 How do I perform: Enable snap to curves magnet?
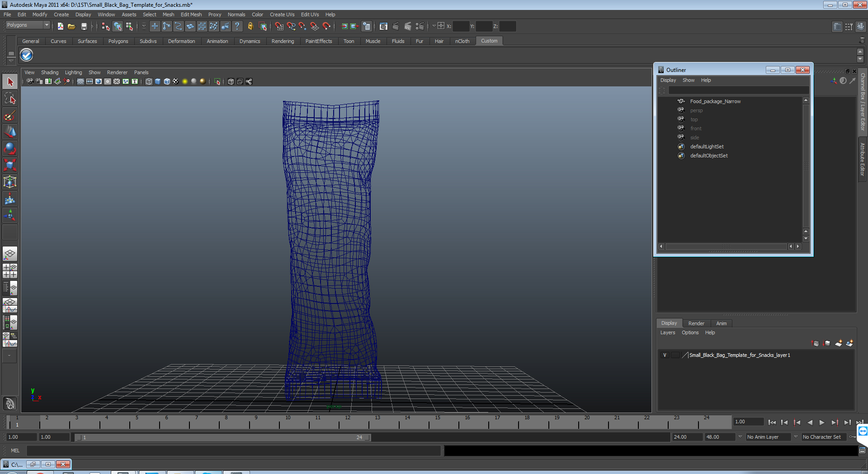click(x=291, y=27)
